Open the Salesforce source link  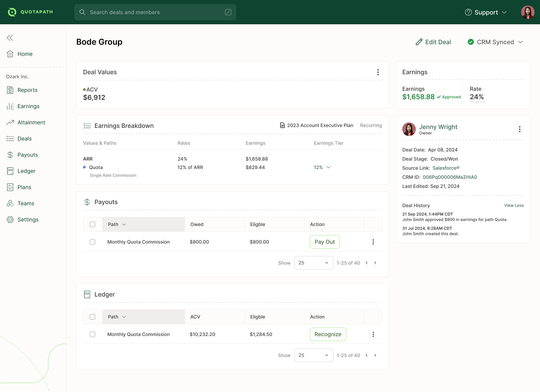[446, 168]
